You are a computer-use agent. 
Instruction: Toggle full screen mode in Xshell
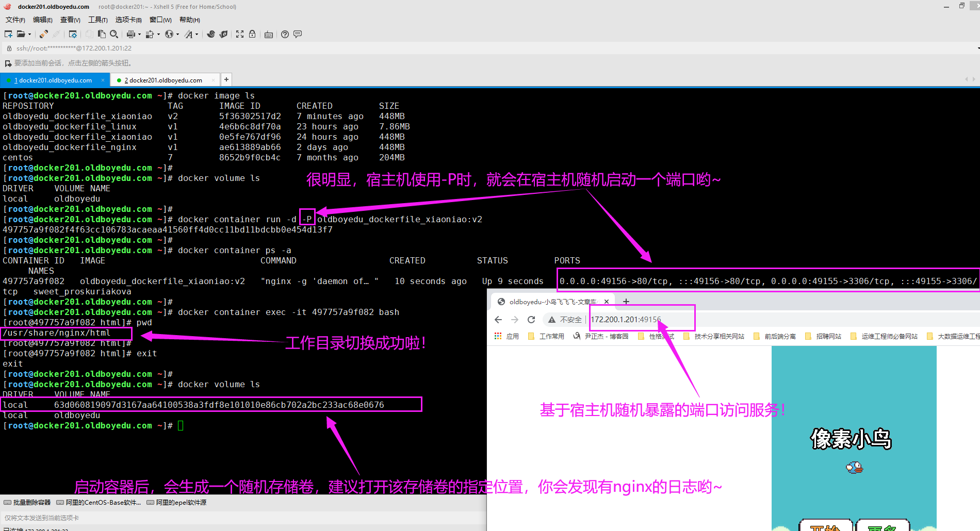tap(239, 34)
